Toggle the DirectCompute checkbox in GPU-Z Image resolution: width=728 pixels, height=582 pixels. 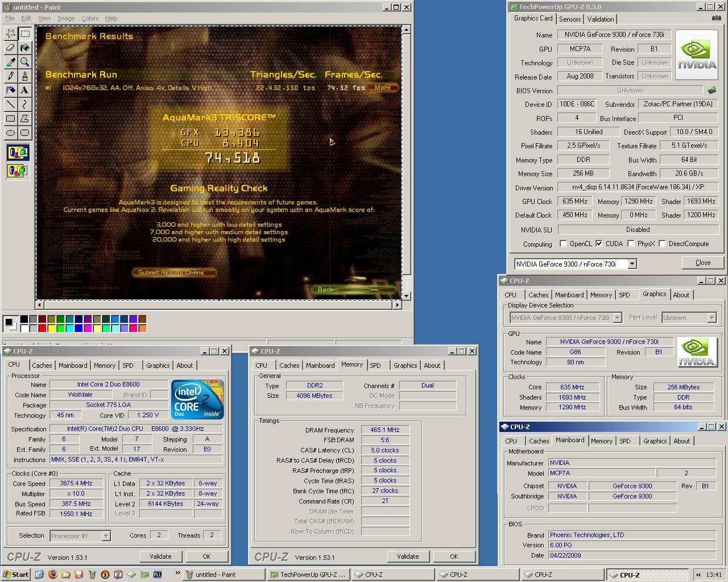tap(662, 244)
